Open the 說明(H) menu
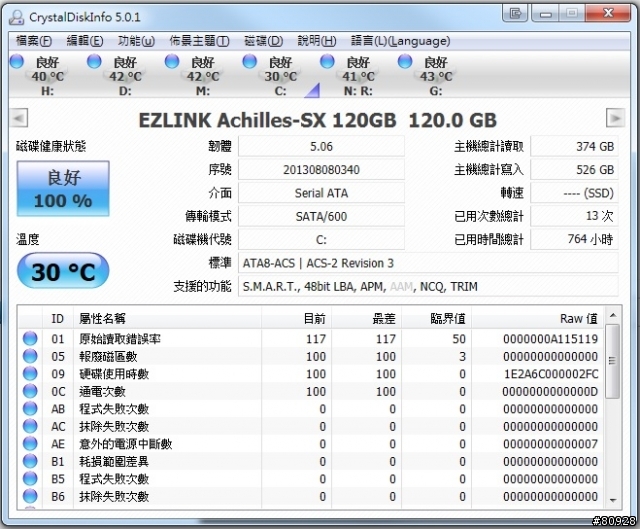 point(317,41)
